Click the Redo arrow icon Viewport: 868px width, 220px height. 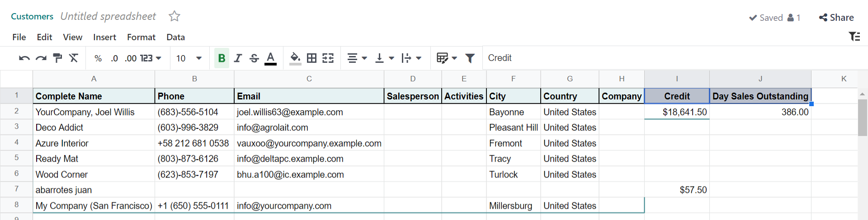tap(41, 58)
